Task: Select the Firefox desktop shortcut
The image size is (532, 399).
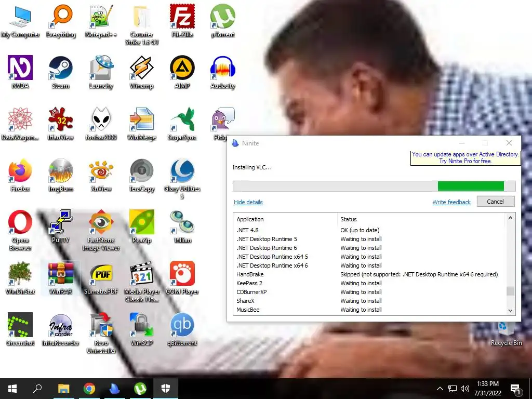Action: tap(20, 175)
